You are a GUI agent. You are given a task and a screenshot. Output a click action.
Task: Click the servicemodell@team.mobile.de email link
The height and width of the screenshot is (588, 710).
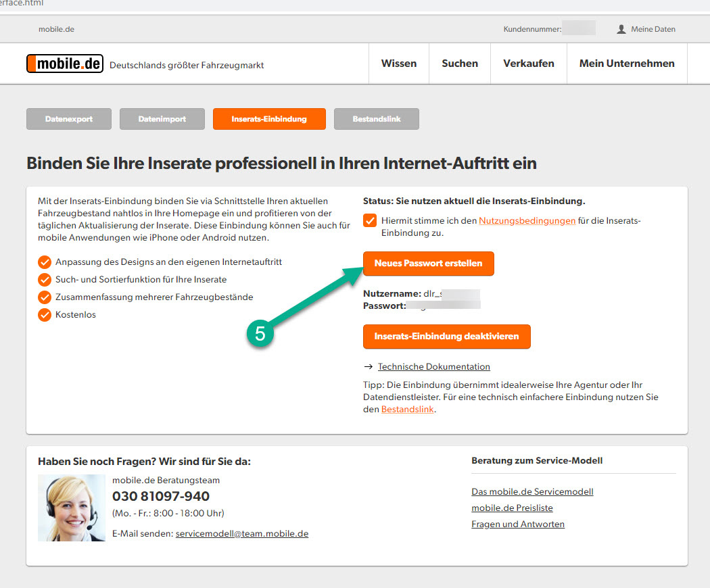[x=242, y=534]
